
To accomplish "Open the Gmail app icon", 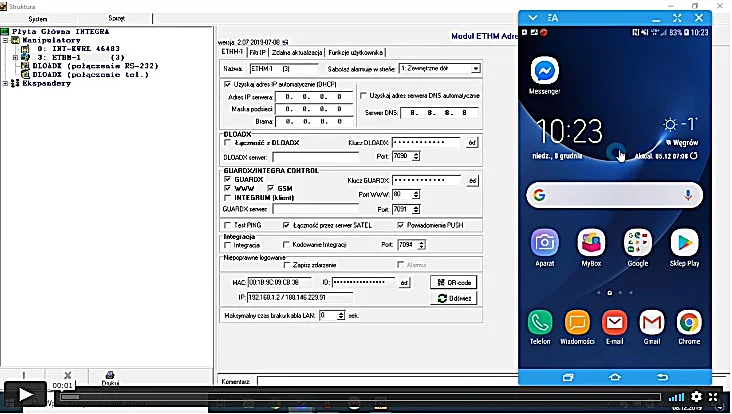I will (652, 322).
